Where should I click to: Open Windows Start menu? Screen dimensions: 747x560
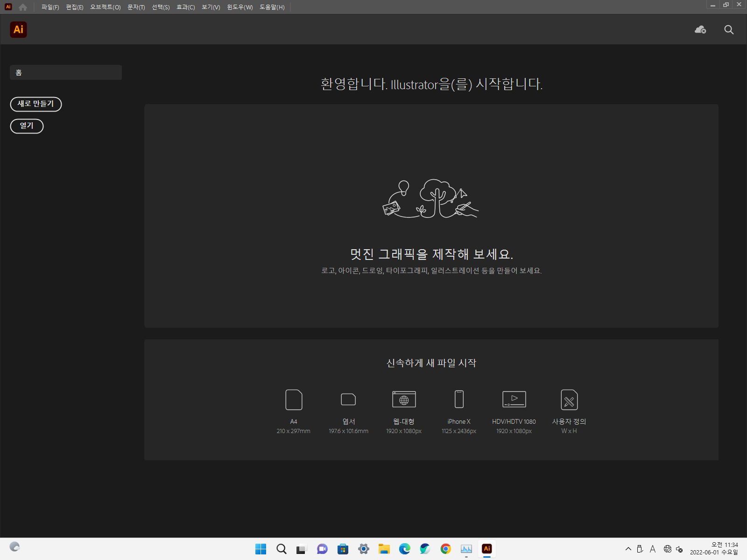261,549
